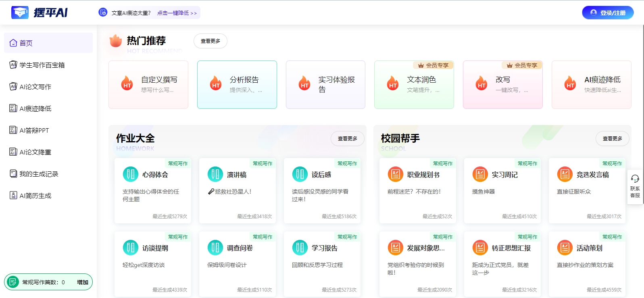Click the 最近生成5279次 text

(170, 216)
